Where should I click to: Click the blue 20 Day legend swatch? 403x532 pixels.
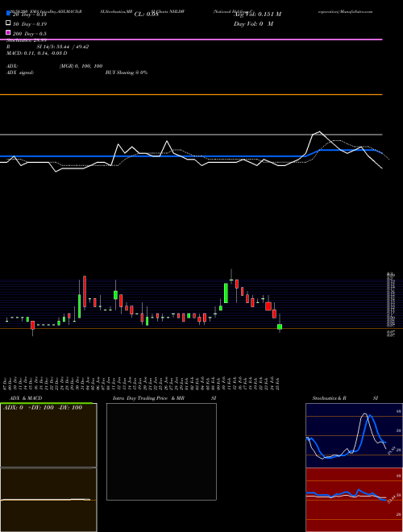coord(8,14)
